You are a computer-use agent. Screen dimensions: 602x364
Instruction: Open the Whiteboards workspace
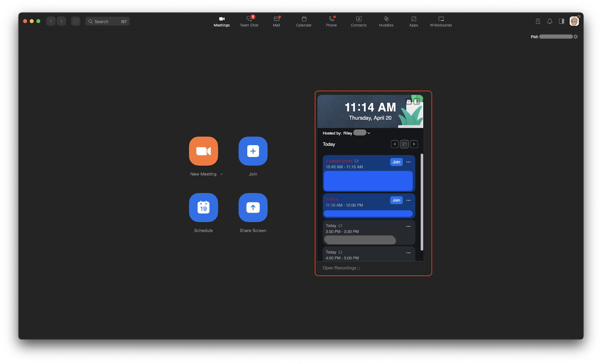440,21
